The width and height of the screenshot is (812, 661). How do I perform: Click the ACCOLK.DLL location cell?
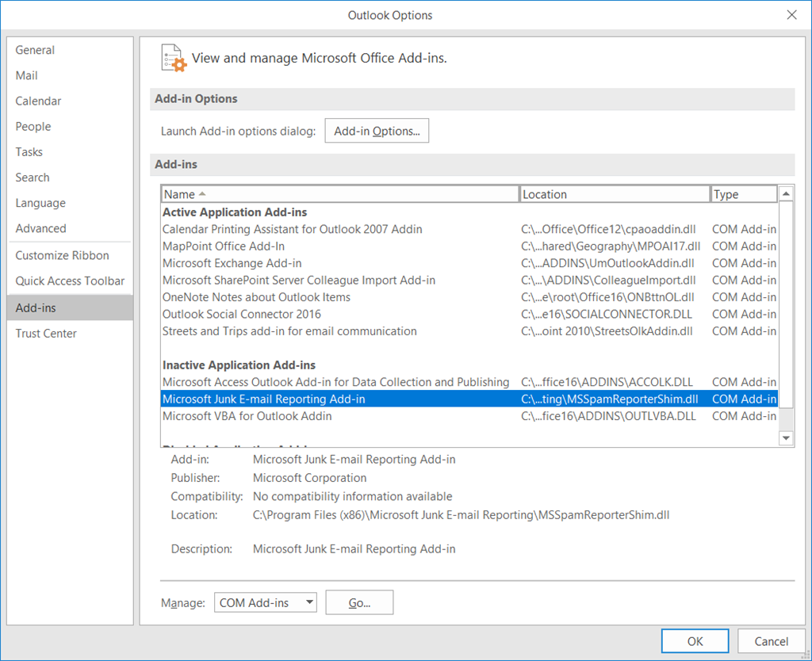pos(607,382)
